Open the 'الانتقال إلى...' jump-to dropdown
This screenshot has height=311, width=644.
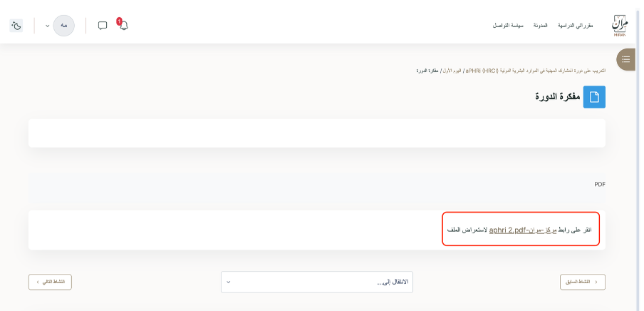click(317, 282)
